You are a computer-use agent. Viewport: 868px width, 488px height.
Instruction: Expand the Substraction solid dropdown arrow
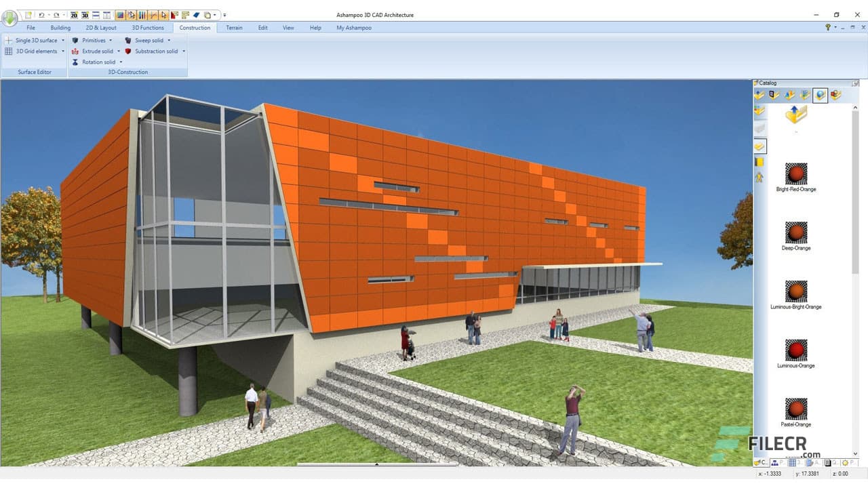click(183, 51)
